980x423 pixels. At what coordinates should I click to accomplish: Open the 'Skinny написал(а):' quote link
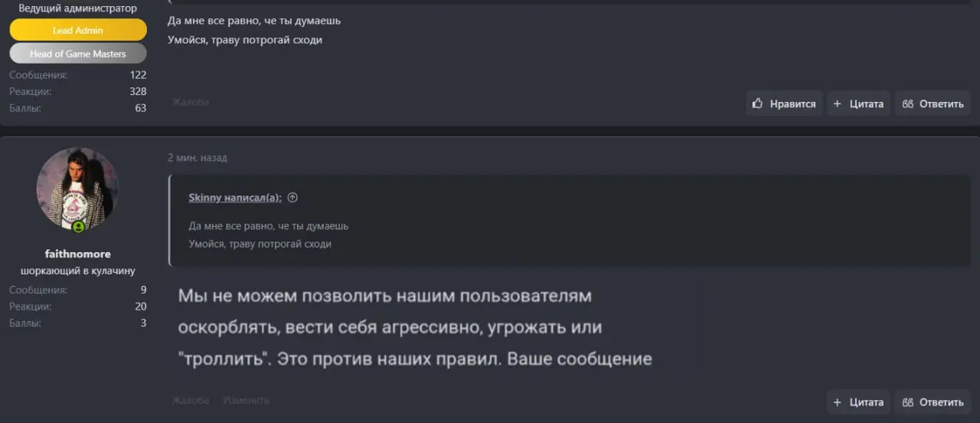point(234,198)
